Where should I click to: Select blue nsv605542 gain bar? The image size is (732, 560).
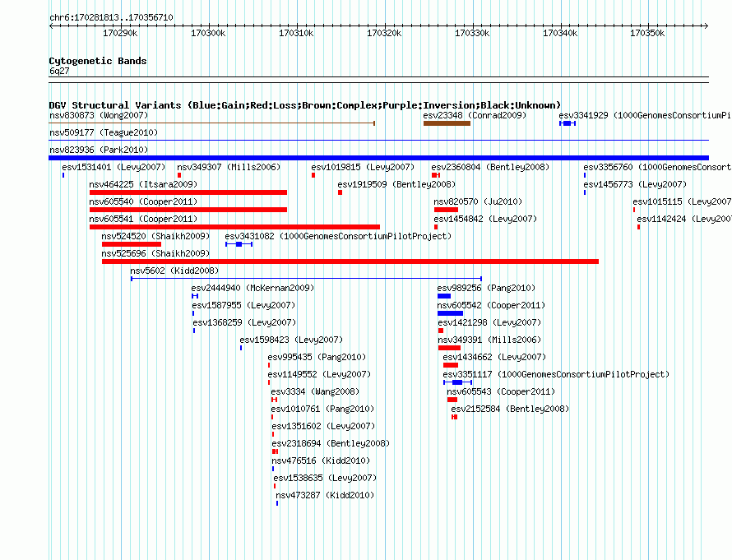point(450,313)
